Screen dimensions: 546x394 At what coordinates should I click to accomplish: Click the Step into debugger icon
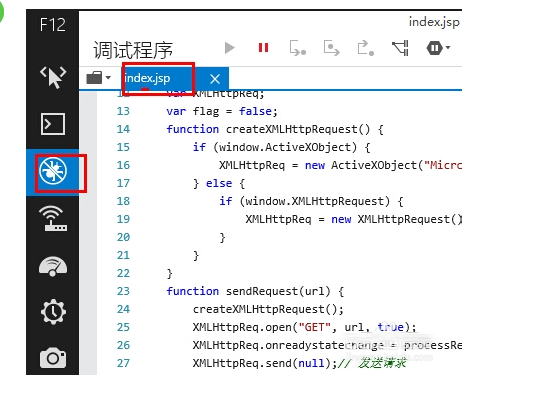pos(297,48)
